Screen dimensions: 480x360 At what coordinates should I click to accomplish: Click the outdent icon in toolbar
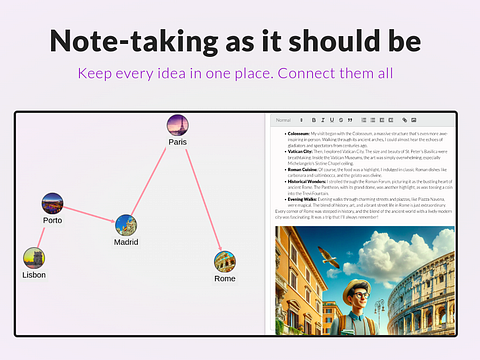tap(382, 120)
